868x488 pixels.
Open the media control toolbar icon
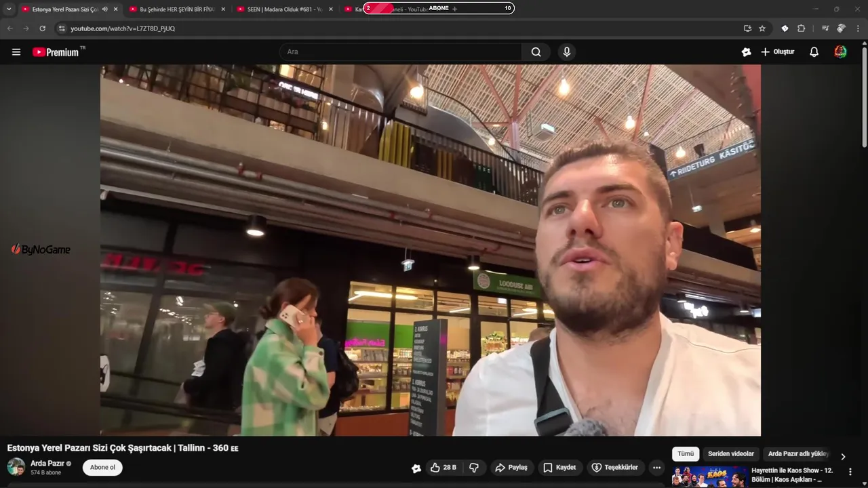825,28
